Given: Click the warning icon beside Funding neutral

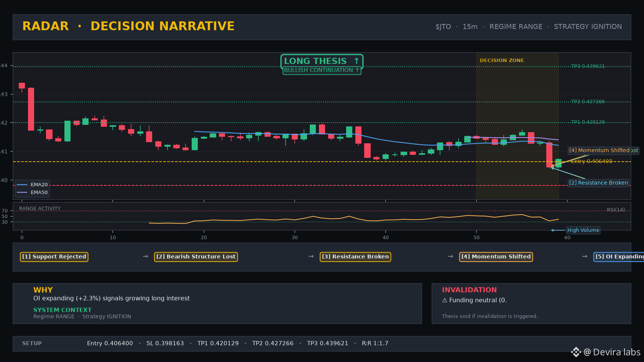Looking at the screenshot, I should click(445, 300).
